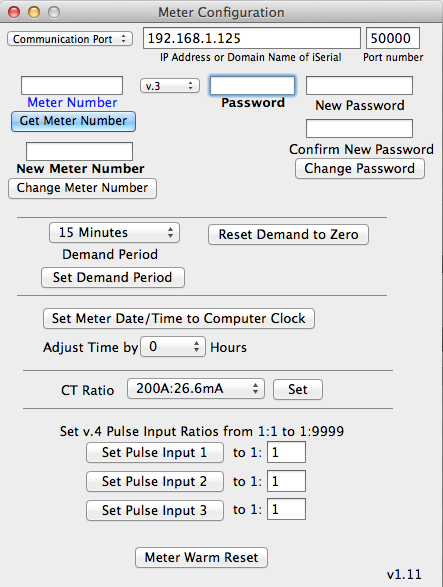443x587 pixels.
Task: Click the Change Password button
Action: (359, 168)
